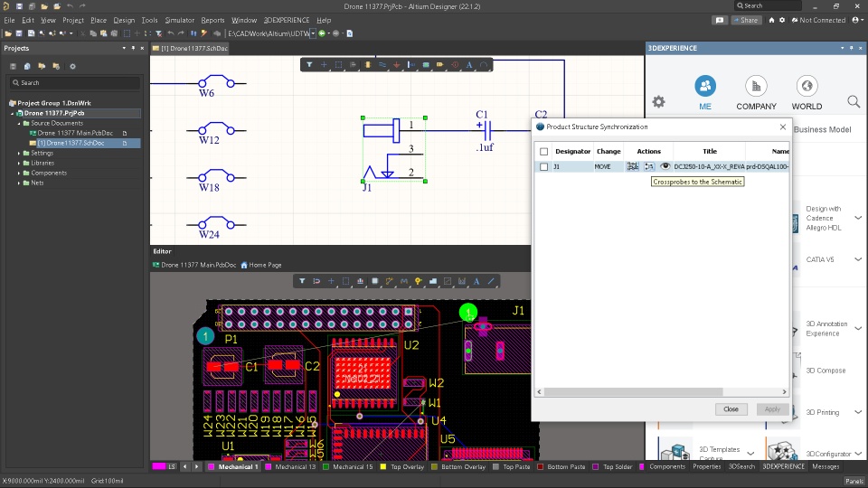Expand Design with Cadence Allegro HDL chevron

tap(858, 218)
